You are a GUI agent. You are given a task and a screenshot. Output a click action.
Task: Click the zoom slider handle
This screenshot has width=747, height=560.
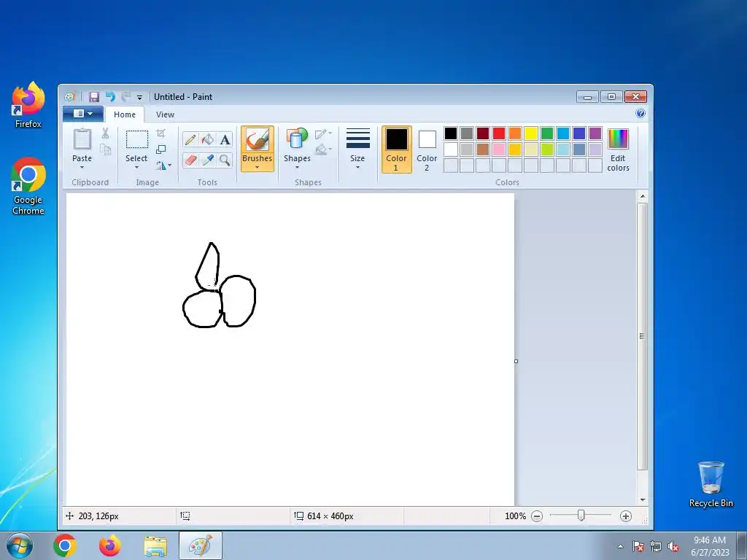click(581, 516)
